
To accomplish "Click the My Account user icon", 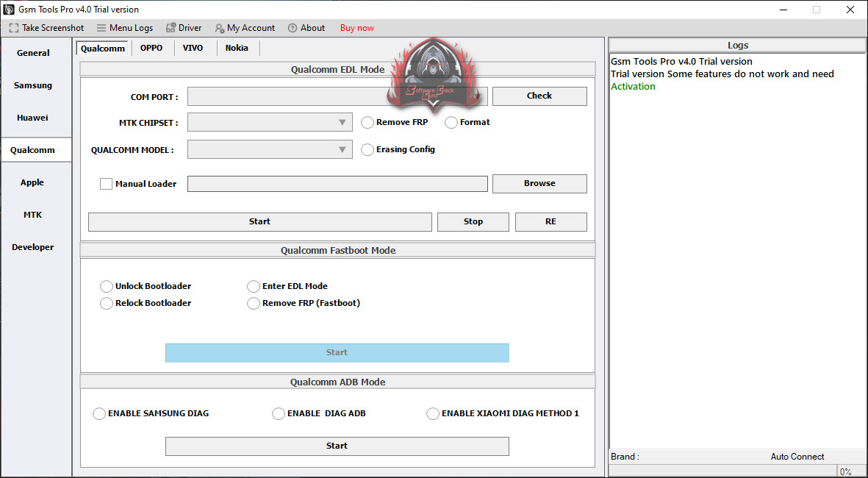I will 220,28.
